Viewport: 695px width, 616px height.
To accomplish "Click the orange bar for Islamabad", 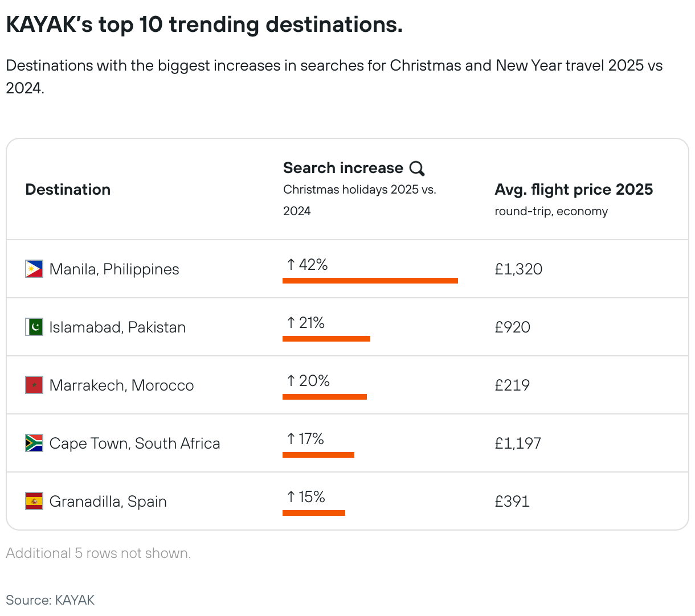I will click(326, 339).
